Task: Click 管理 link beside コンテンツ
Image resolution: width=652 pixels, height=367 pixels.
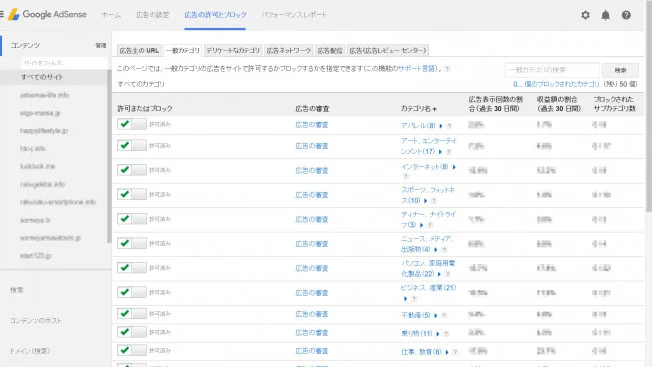Action: [x=101, y=45]
